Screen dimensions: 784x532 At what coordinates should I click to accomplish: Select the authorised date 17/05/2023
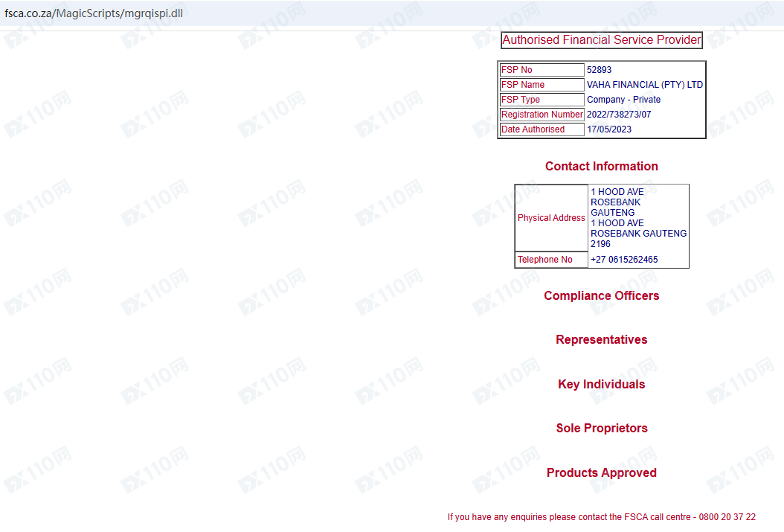608,129
